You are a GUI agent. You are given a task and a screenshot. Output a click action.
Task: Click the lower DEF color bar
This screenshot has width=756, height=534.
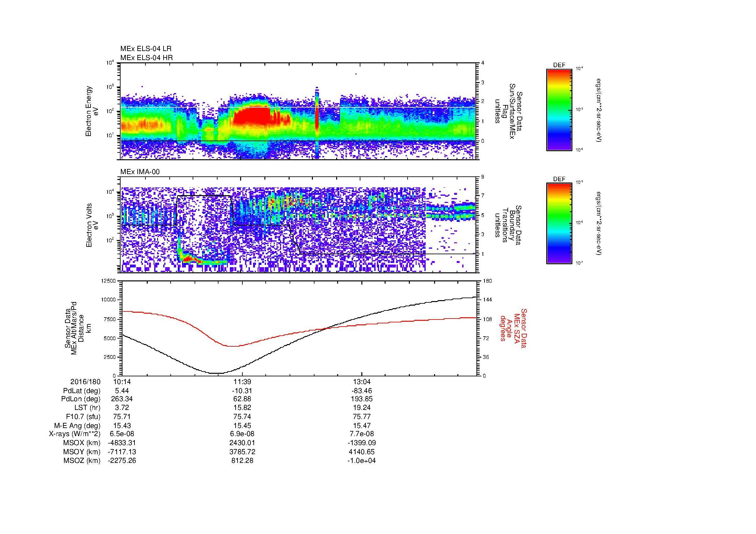tap(559, 224)
